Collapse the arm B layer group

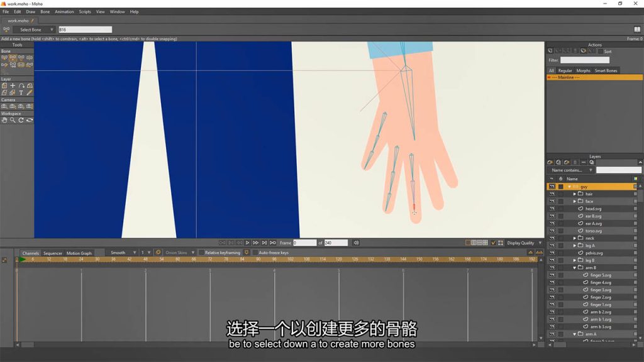point(575,268)
